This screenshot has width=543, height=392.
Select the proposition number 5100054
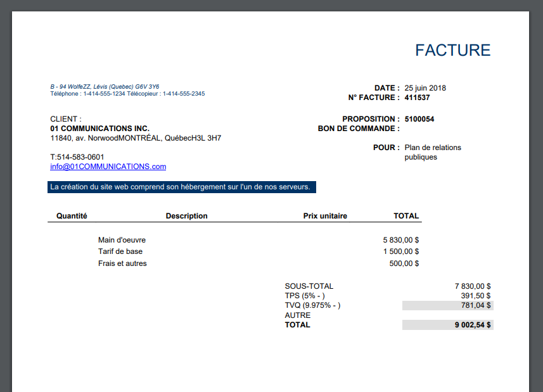coord(419,119)
